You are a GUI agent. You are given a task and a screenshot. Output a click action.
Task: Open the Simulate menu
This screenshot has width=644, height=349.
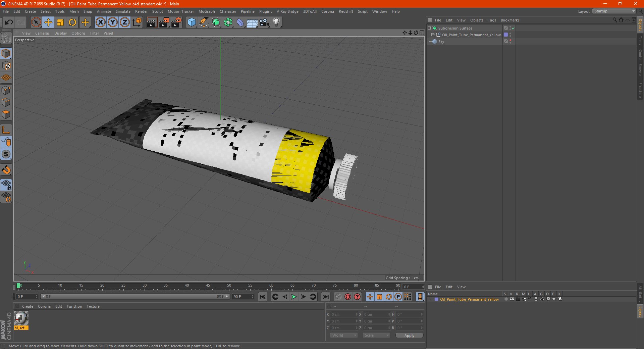[123, 11]
